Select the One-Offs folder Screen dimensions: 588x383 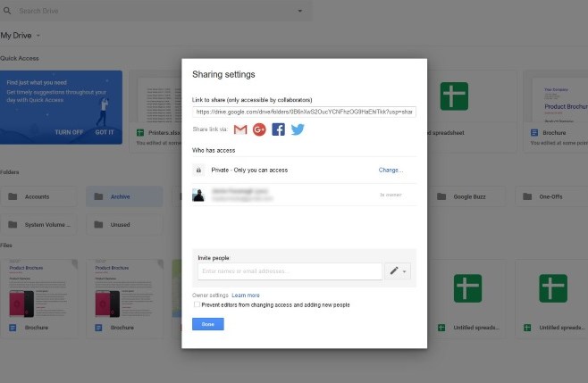[551, 196]
